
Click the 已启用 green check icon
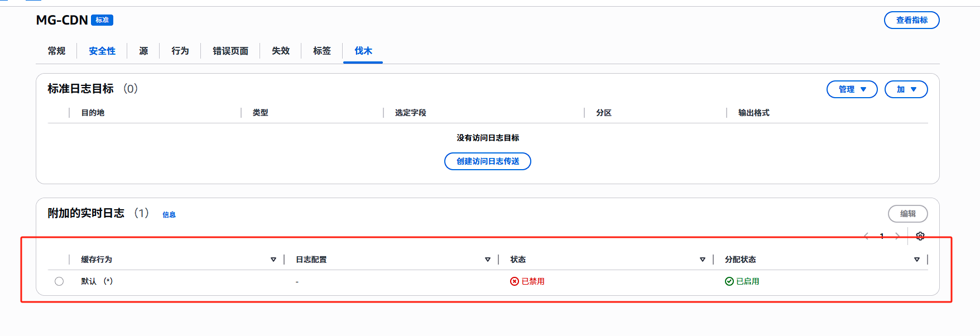pyautogui.click(x=729, y=281)
